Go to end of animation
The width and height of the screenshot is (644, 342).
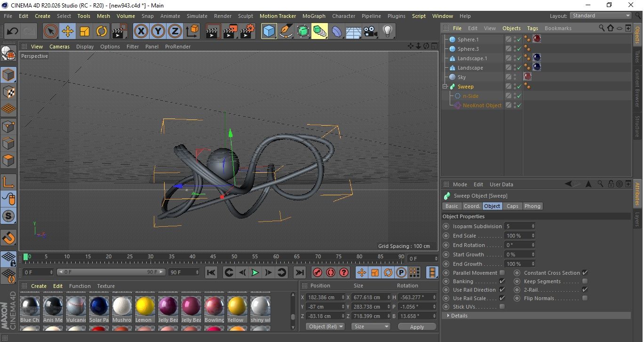[x=299, y=272]
